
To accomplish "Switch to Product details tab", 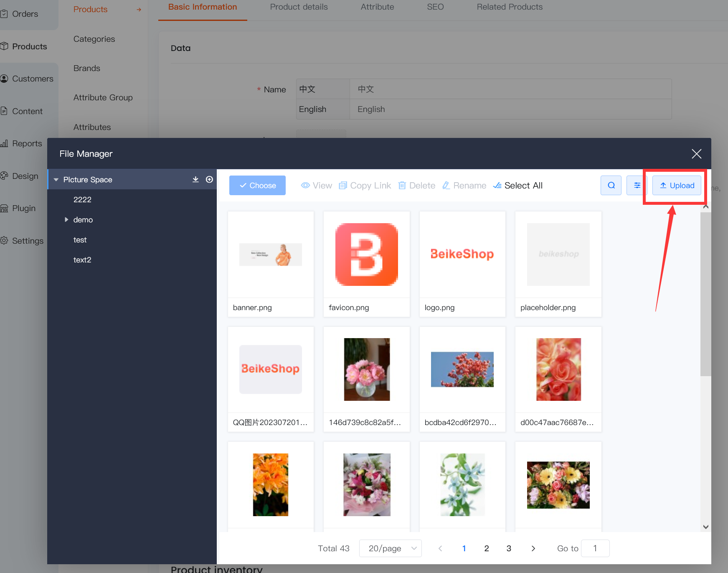I will click(x=299, y=7).
